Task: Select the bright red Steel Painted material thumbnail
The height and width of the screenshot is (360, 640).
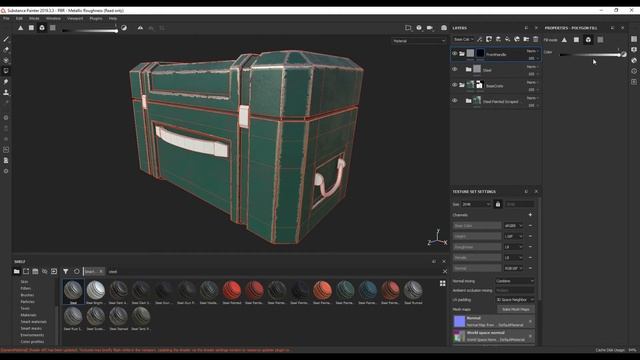Action: point(232,291)
